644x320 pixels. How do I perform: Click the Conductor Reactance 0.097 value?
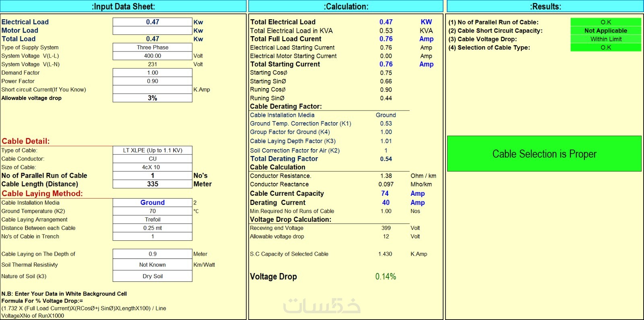(386, 184)
